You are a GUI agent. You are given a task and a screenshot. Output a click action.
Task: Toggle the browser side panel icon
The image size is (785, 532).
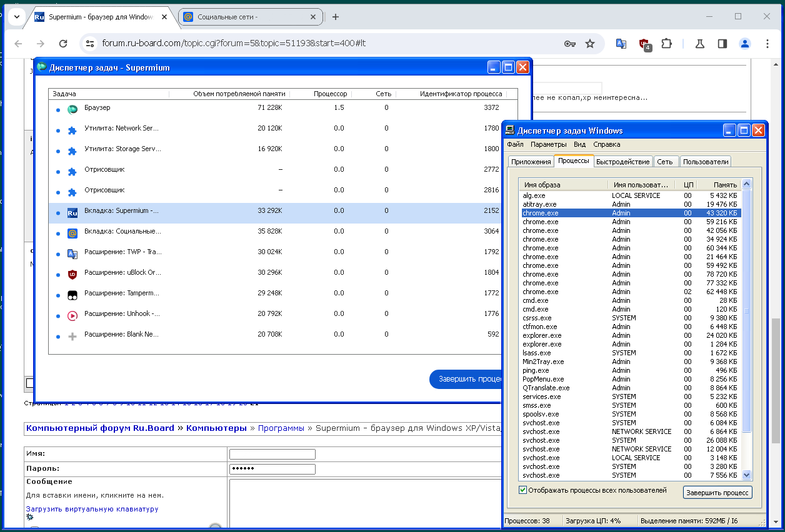tap(722, 44)
